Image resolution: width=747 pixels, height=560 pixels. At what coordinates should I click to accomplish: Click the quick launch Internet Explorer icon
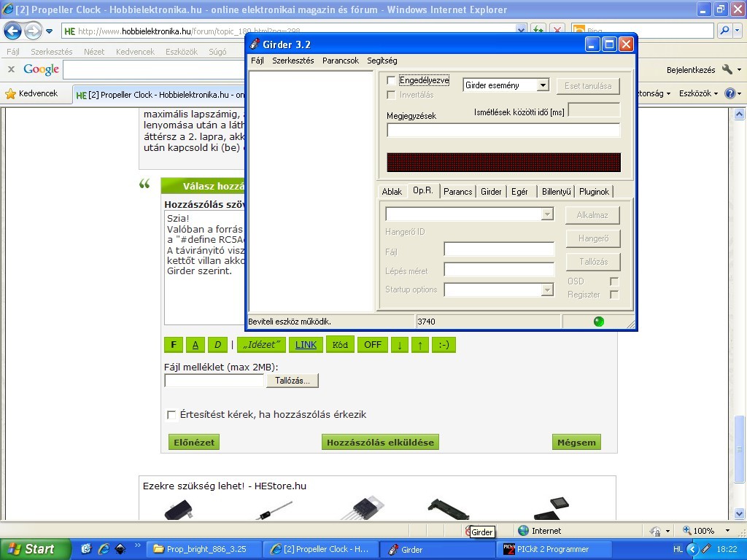(104, 549)
